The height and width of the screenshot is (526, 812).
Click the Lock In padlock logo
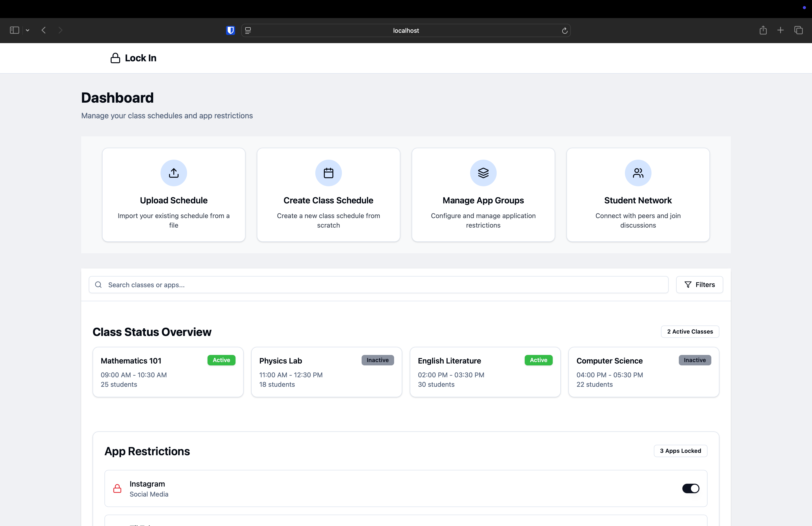coord(115,58)
